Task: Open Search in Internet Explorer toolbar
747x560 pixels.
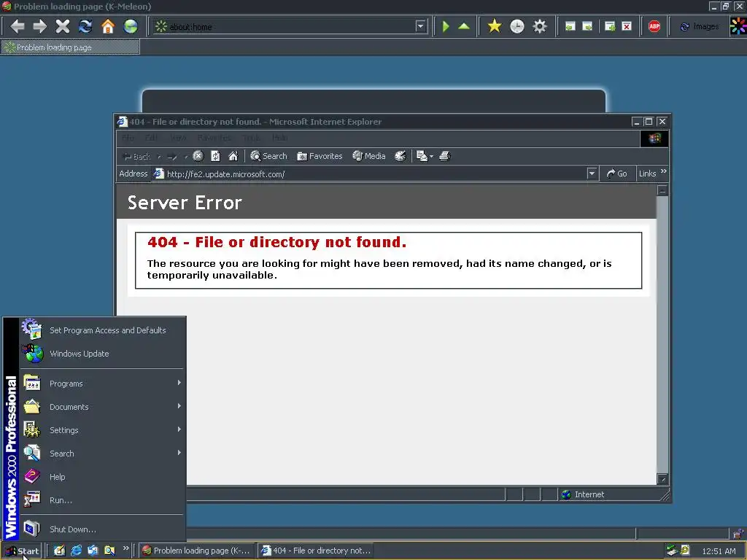Action: click(x=268, y=156)
